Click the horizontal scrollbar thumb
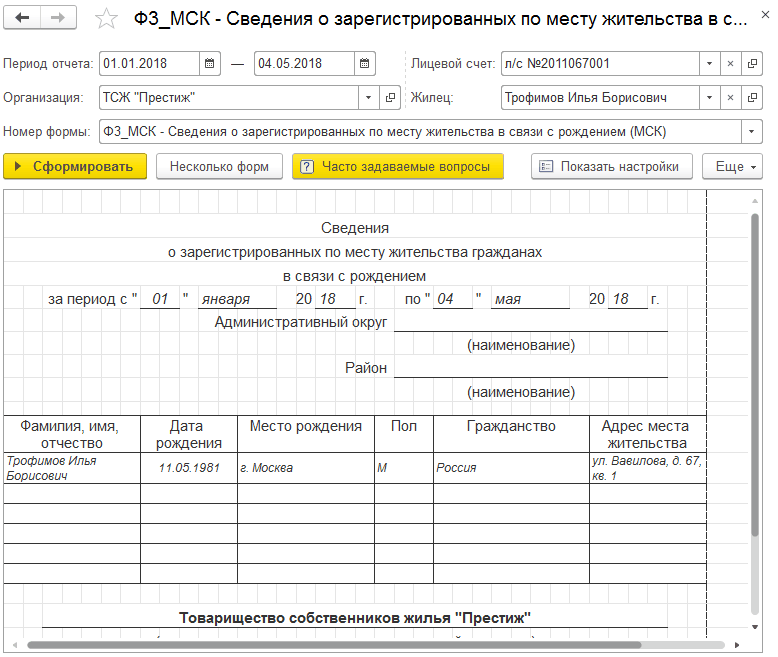The height and width of the screenshot is (657, 778). tap(334, 645)
